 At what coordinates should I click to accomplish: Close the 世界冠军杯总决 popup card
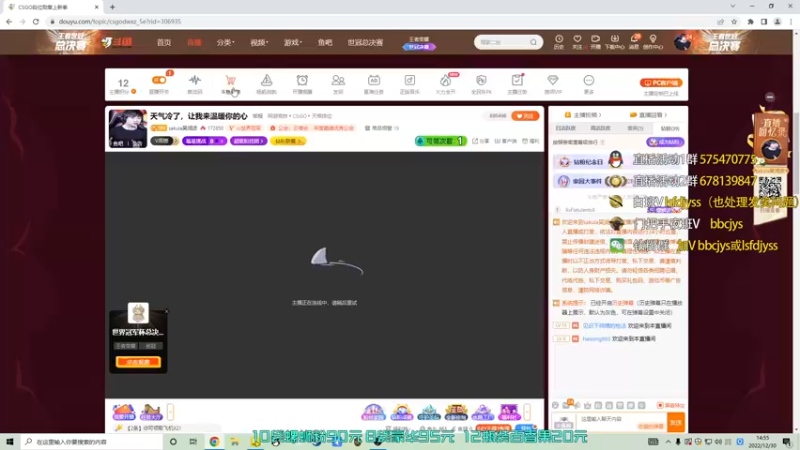click(x=166, y=311)
